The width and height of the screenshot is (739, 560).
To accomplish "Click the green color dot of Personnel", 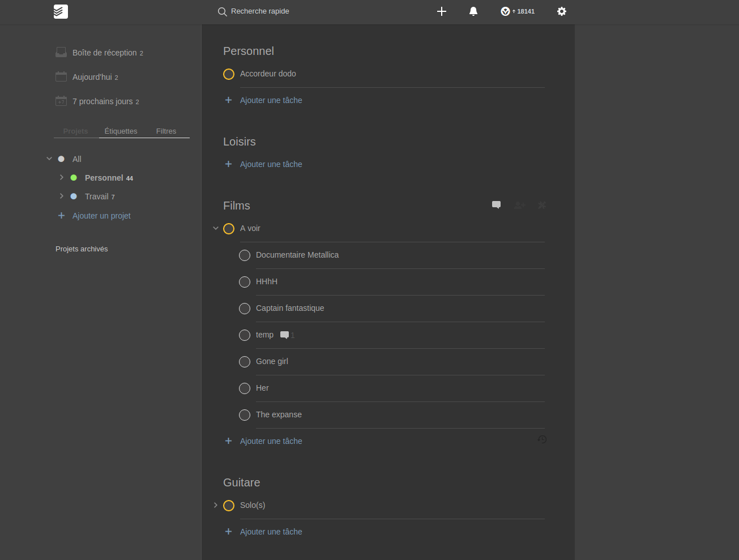I will pos(73,177).
